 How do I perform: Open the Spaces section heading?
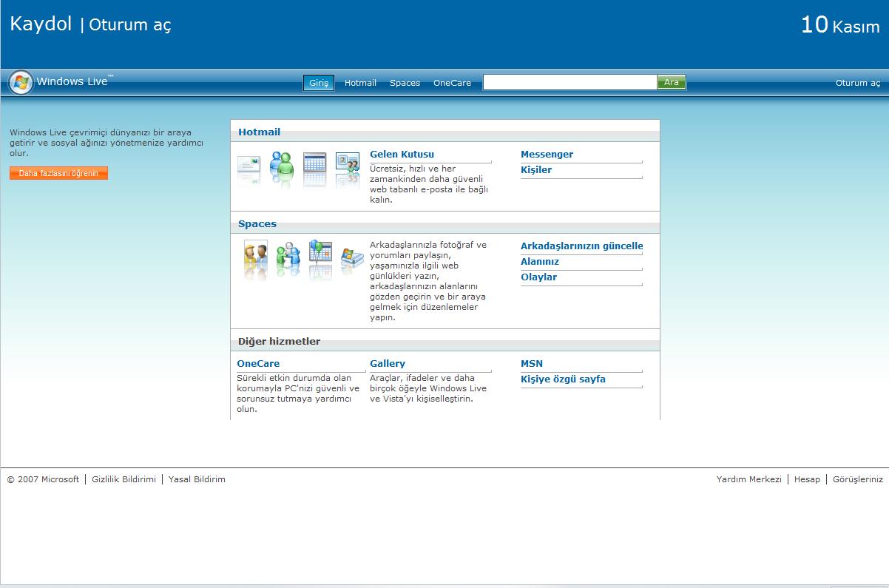click(x=257, y=224)
